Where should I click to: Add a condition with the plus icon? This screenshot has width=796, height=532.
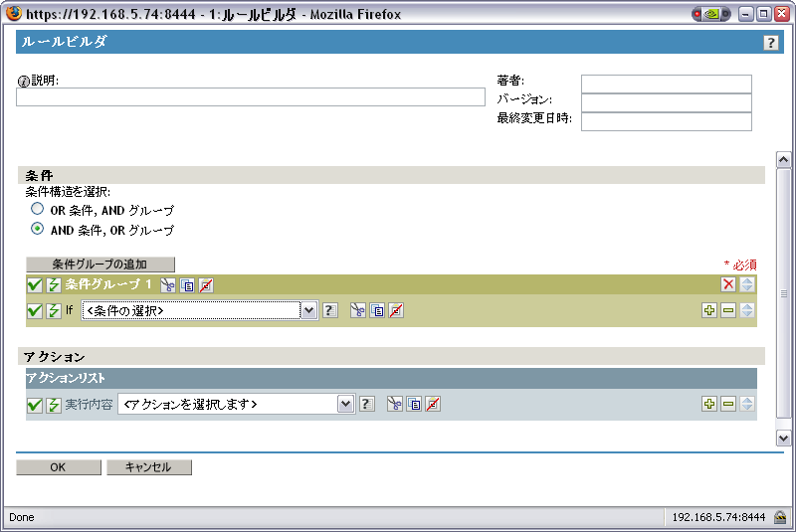point(709,310)
